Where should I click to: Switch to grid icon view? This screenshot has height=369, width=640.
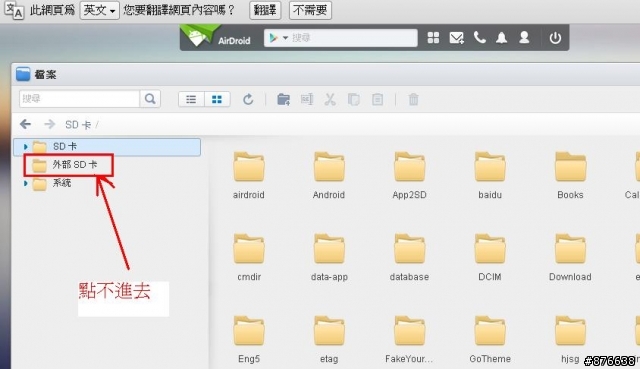tap(217, 99)
